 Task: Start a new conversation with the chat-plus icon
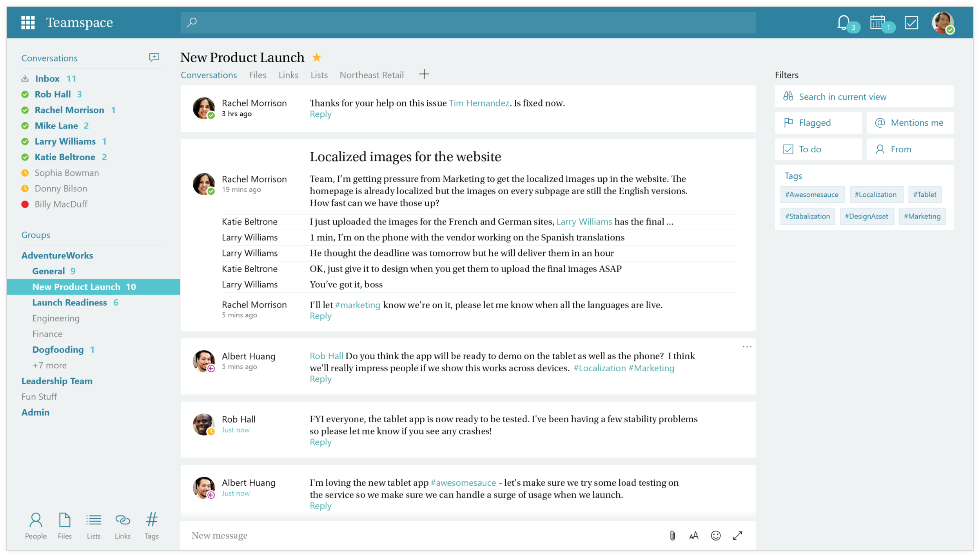click(x=154, y=58)
